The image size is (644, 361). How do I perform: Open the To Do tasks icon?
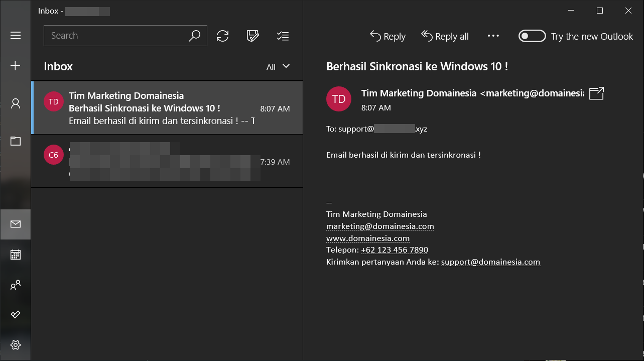[15, 315]
